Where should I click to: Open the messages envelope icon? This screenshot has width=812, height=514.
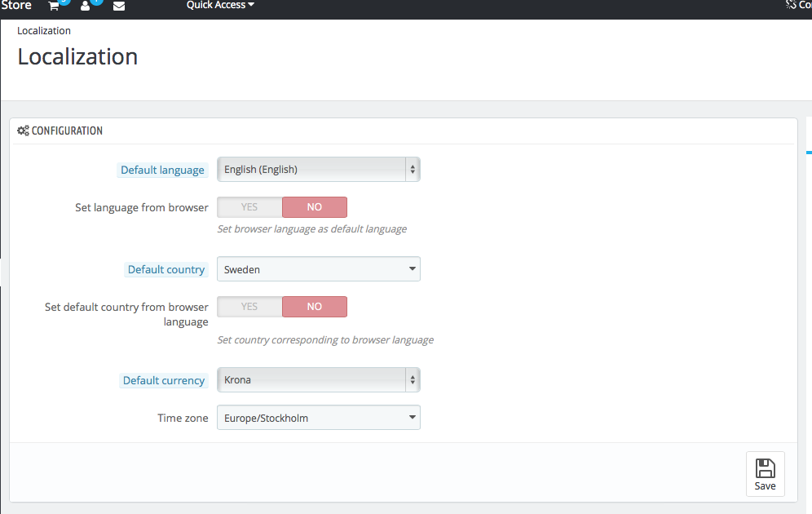118,7
